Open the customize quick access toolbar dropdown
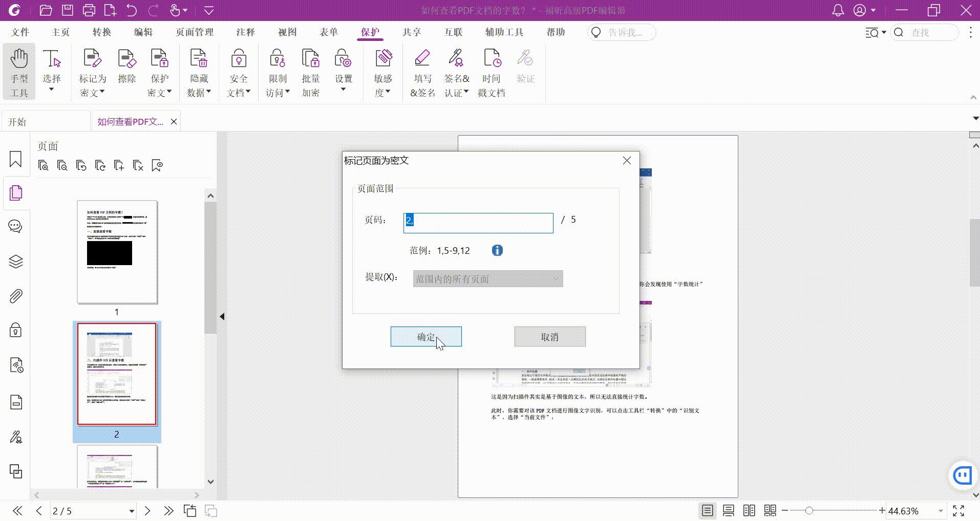 [208, 10]
